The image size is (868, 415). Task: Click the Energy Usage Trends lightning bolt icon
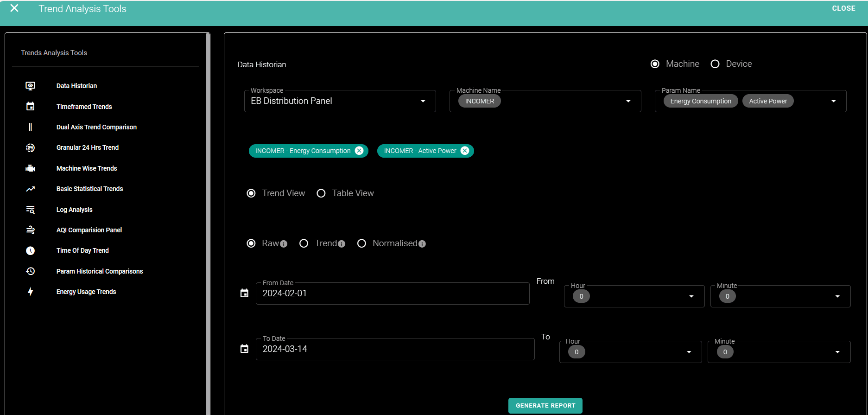[x=30, y=292]
